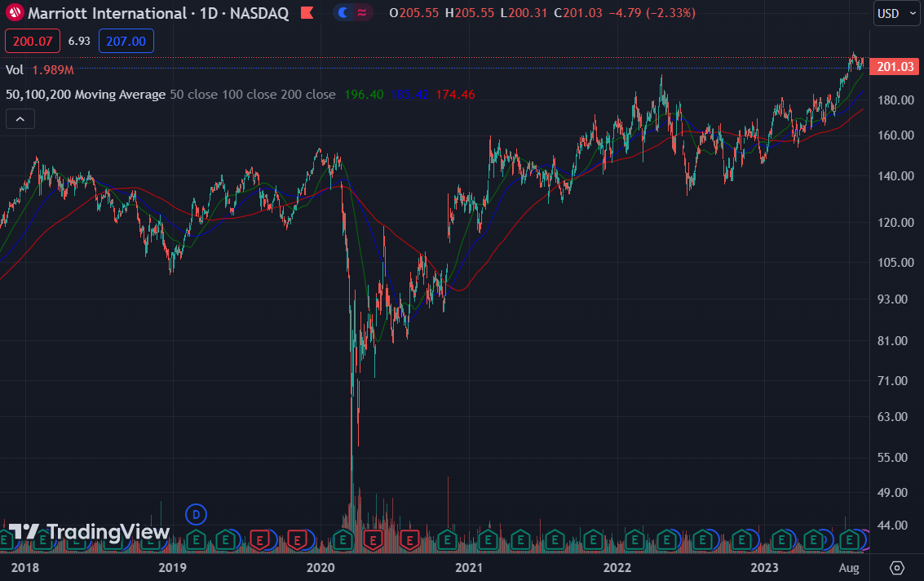This screenshot has width=924, height=581.
Task: Click the 1.989M volume value
Action: (x=52, y=70)
